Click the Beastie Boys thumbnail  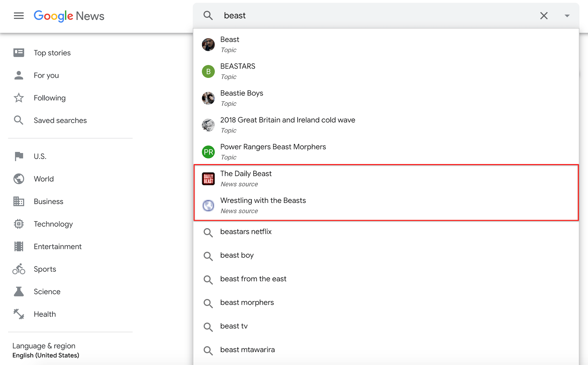pos(208,98)
